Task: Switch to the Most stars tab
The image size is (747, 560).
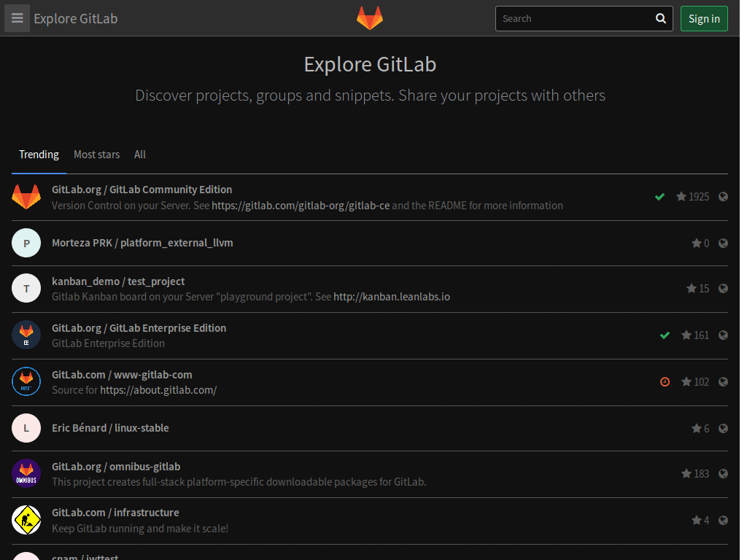Action: pos(96,155)
